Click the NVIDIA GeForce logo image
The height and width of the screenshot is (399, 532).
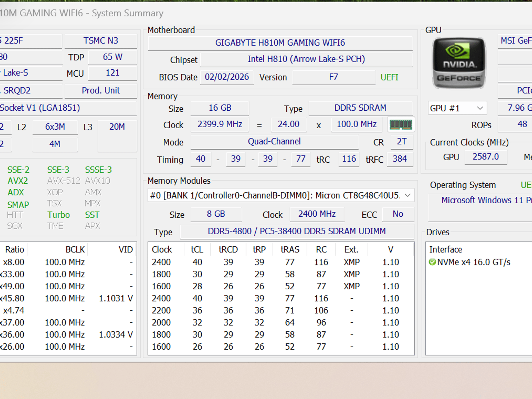click(459, 63)
